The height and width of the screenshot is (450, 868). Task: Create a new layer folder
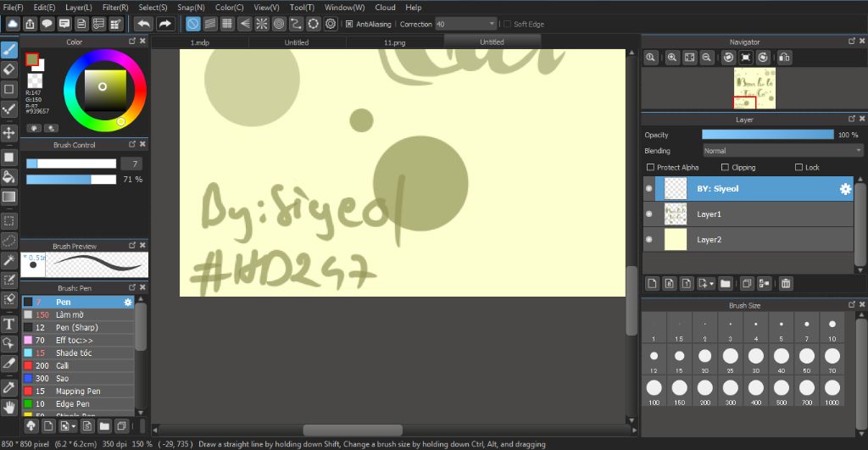tap(726, 283)
